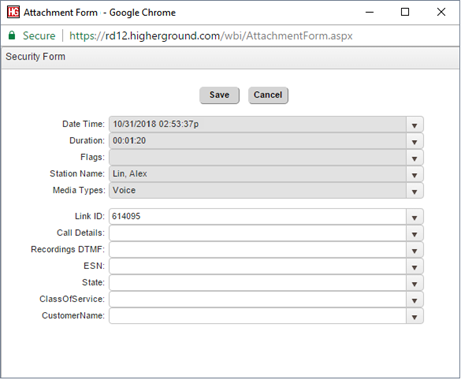The image size is (461, 380).
Task: Click into the Call Details input field
Action: tap(258, 233)
